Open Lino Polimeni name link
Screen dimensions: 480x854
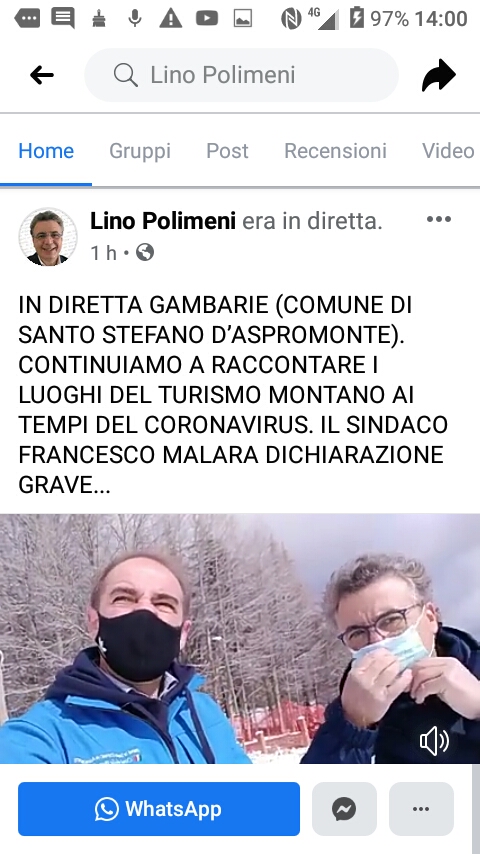(163, 221)
